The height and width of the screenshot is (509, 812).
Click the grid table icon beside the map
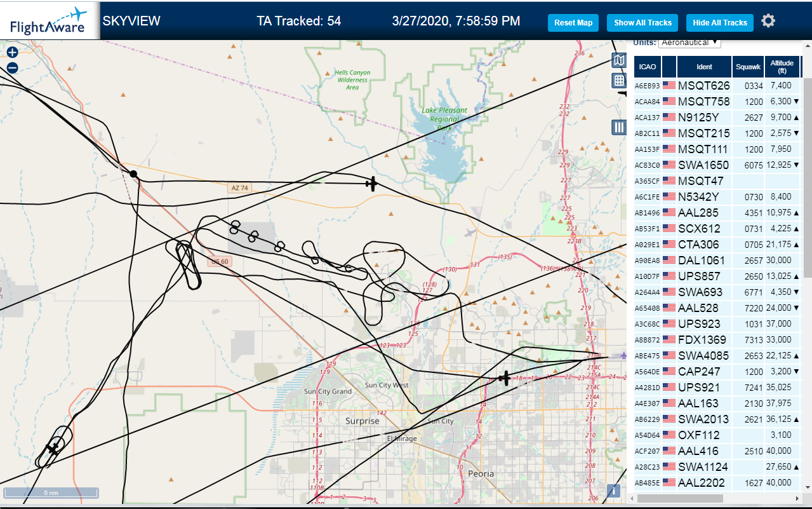click(x=619, y=81)
